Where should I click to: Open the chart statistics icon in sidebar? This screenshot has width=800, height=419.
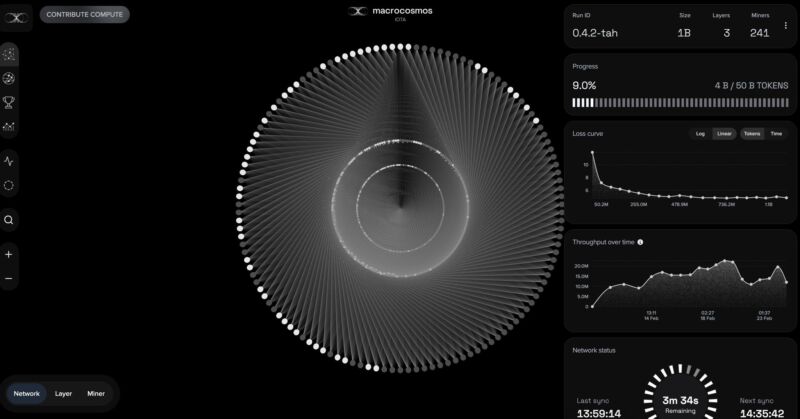click(x=9, y=126)
